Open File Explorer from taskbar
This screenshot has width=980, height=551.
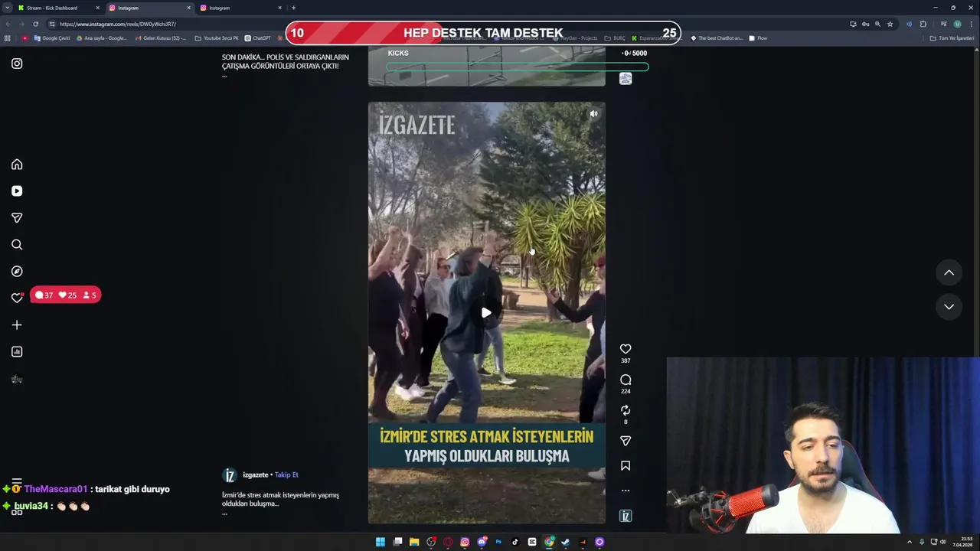414,542
